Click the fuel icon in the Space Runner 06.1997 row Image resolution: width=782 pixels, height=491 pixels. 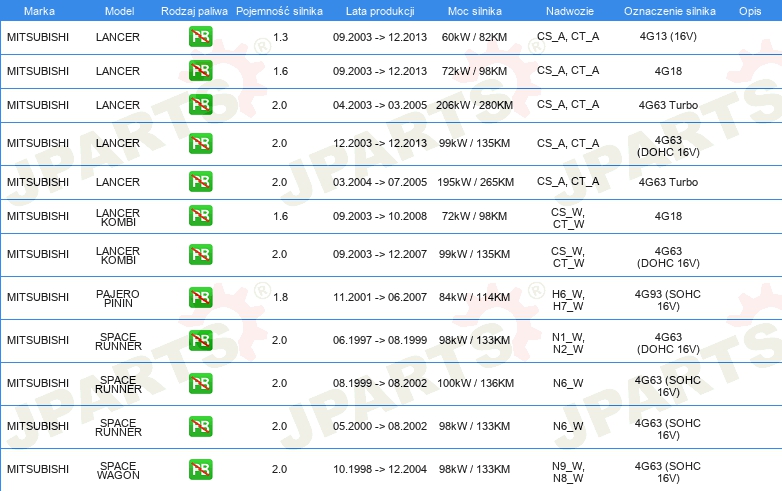click(200, 340)
